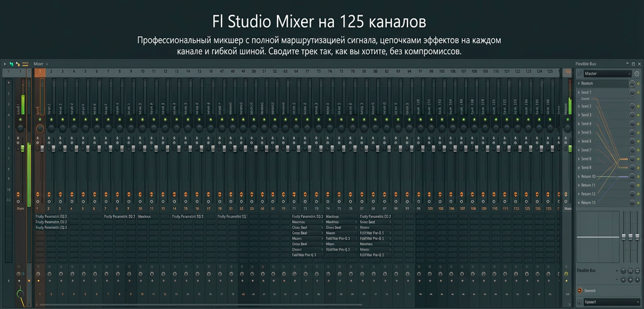
Task: Click the Senvord label in the Flexible Bus panel
Action: 589,291
